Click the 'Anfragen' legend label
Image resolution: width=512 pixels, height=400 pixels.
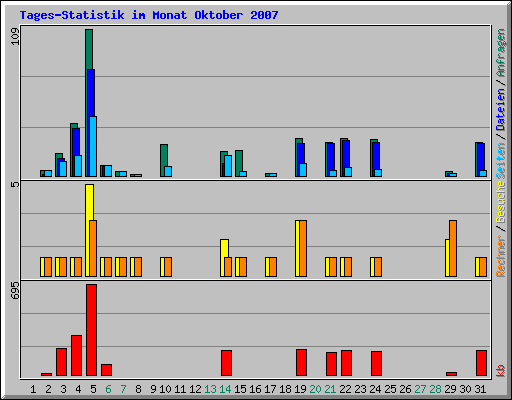coord(500,52)
